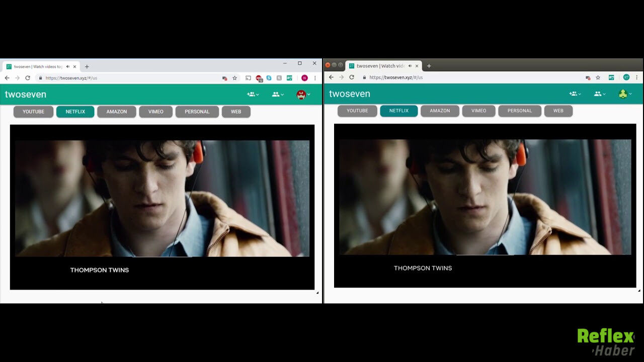Select the VIMEO tab in the left window
The width and height of the screenshot is (644, 362).
[x=156, y=112]
